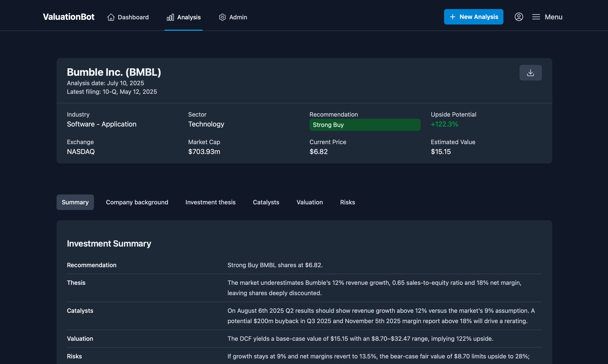Click the Admin gear icon

[x=222, y=17]
